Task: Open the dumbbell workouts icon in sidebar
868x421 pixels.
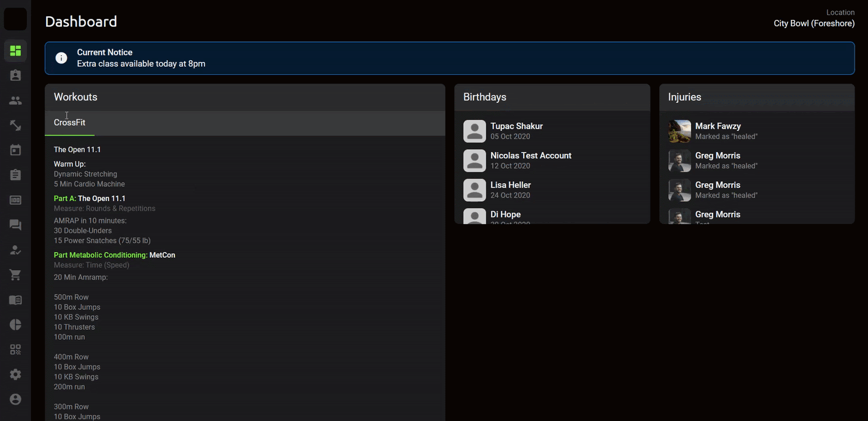Action: coord(15,125)
